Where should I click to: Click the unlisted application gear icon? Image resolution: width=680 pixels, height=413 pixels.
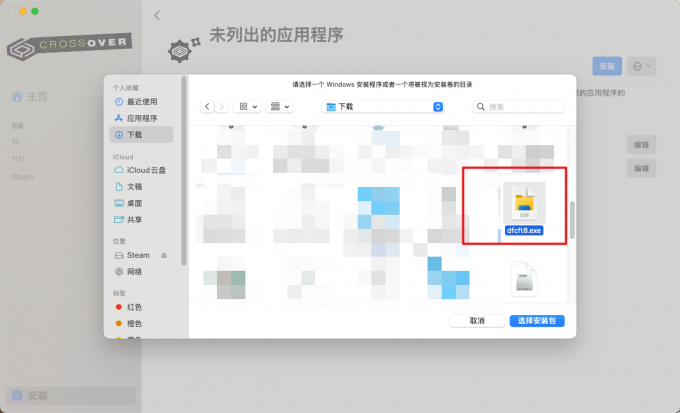click(184, 50)
